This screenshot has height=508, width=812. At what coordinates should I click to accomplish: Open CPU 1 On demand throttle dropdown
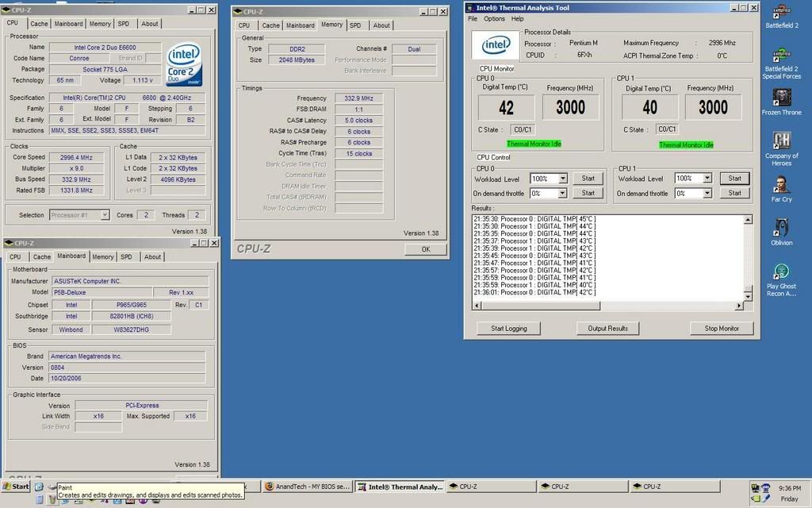pyautogui.click(x=707, y=194)
